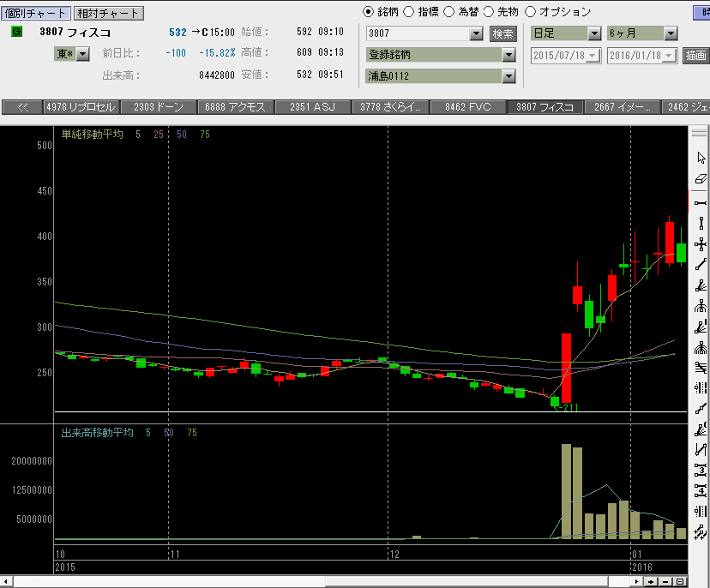Click the tallest volume bar in the volume panel

[x=566, y=491]
